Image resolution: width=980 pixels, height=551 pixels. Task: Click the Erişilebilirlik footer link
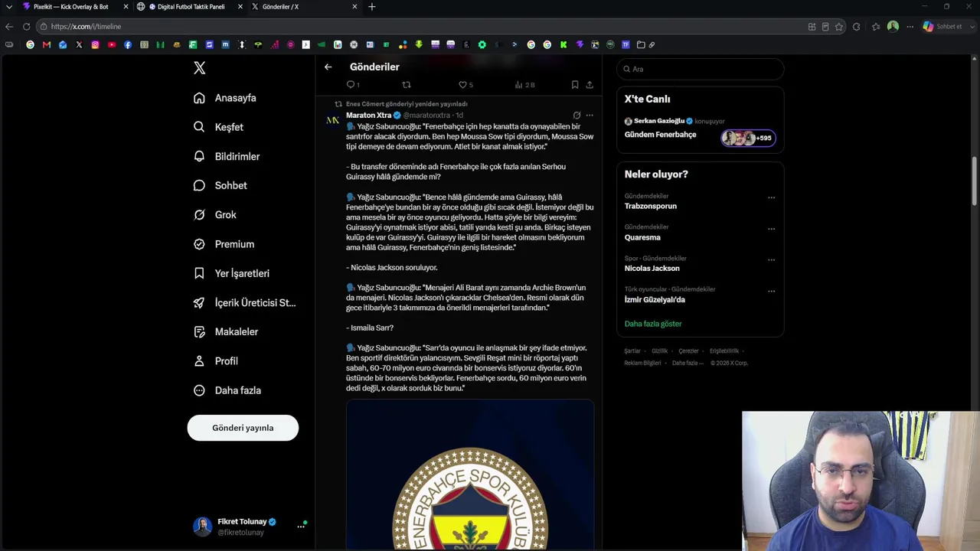point(724,351)
